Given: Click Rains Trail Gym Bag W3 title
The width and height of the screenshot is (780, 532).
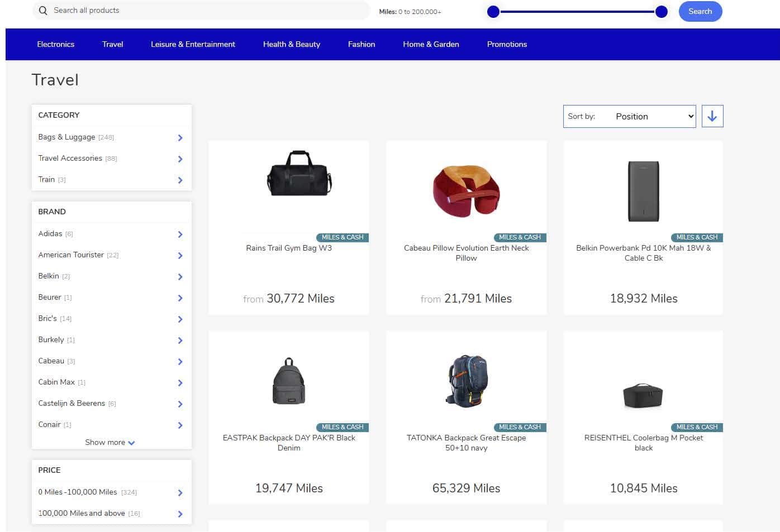Looking at the screenshot, I should 289,248.
